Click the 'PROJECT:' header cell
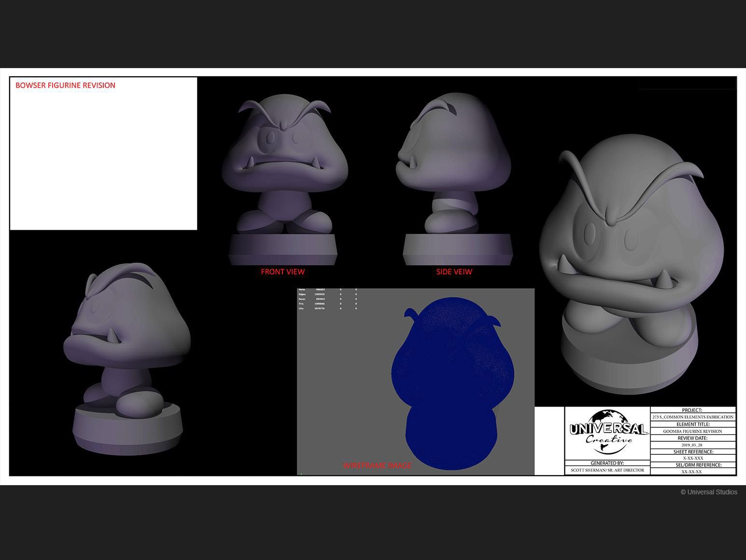This screenshot has width=746, height=560. click(693, 410)
